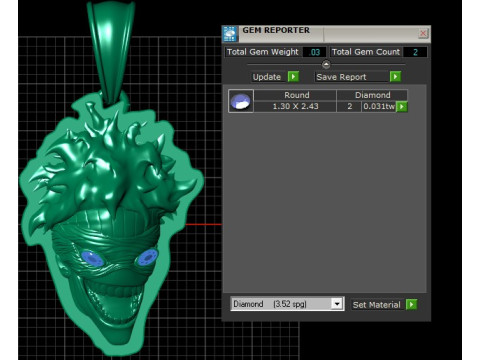Click the Gem Reporter panel icon
This screenshot has height=360, width=480.
coord(230,34)
